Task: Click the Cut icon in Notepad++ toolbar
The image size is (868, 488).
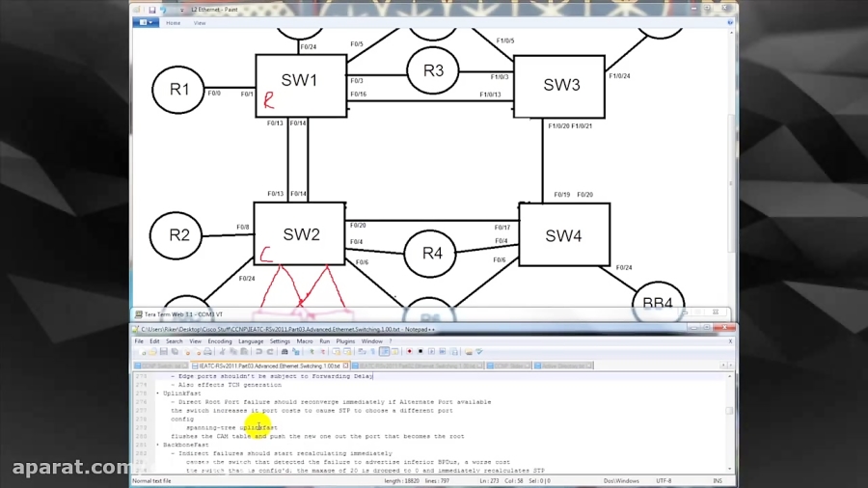Action: pos(222,352)
